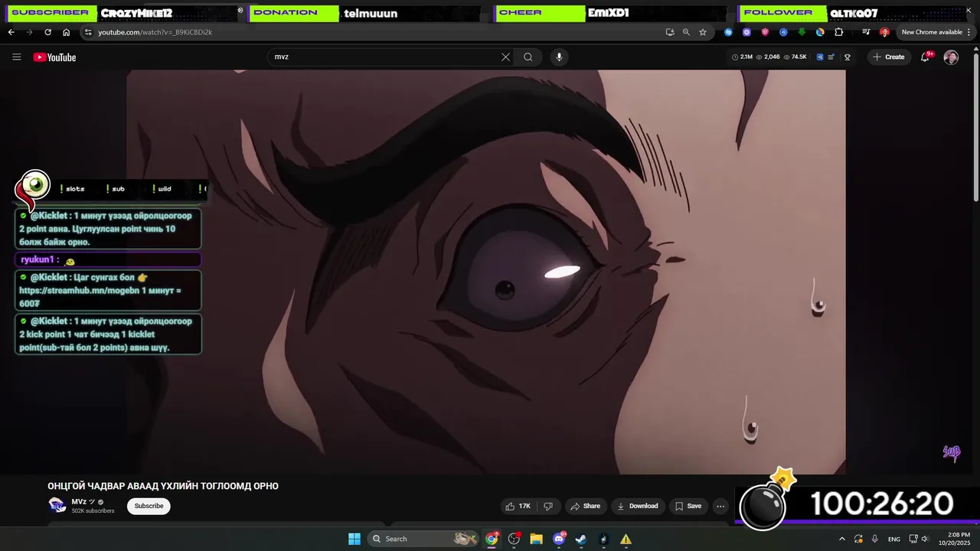This screenshot has width=980, height=551.
Task: Click the Windows taskbar Search box
Action: click(x=423, y=539)
